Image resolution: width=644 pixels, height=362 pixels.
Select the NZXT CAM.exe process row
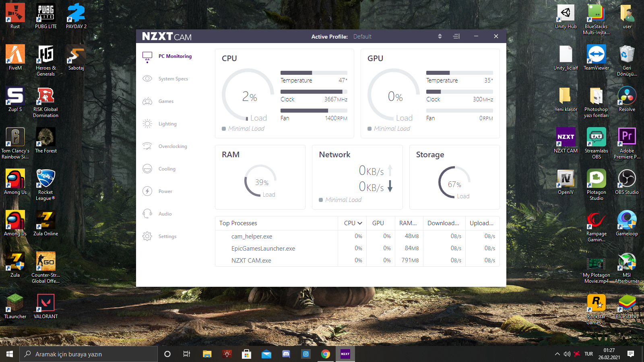(357, 261)
